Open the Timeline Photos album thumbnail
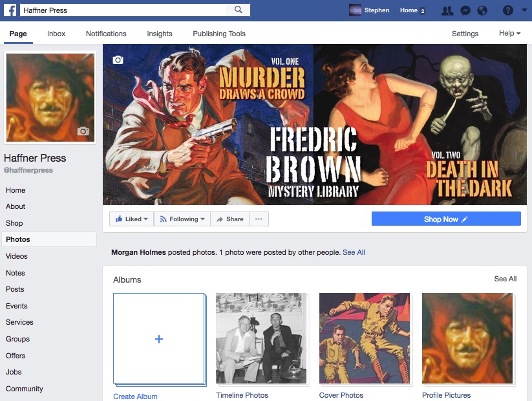The width and height of the screenshot is (532, 401). click(x=261, y=338)
